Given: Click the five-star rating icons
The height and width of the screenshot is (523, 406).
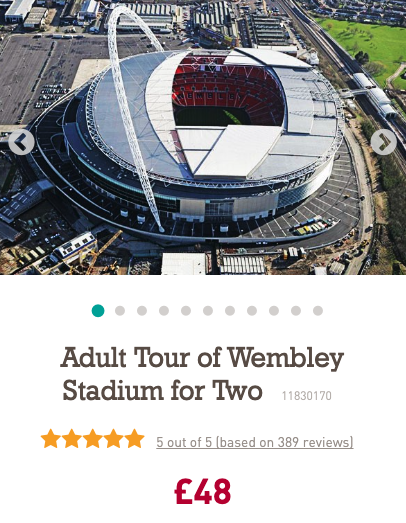Looking at the screenshot, I should click(92, 439).
